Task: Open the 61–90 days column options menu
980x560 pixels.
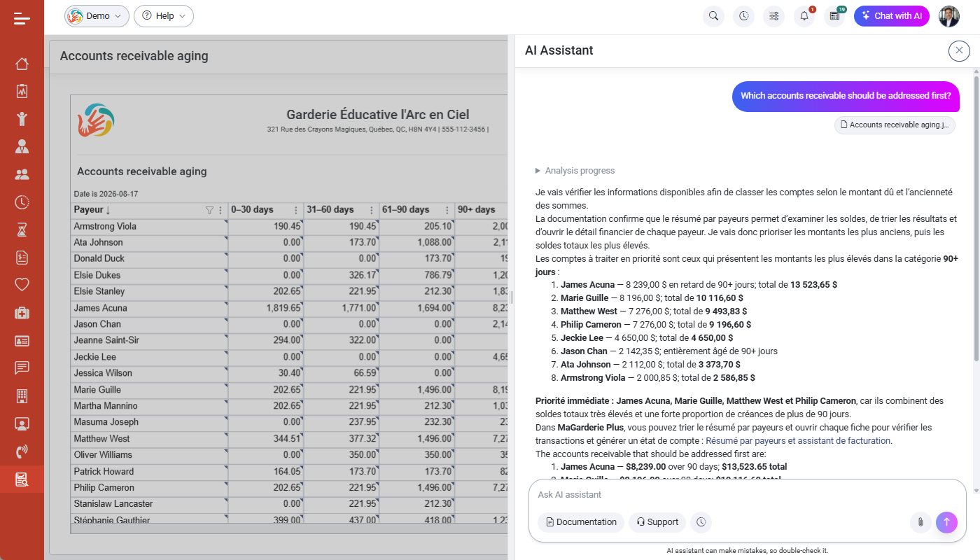Action: [447, 210]
